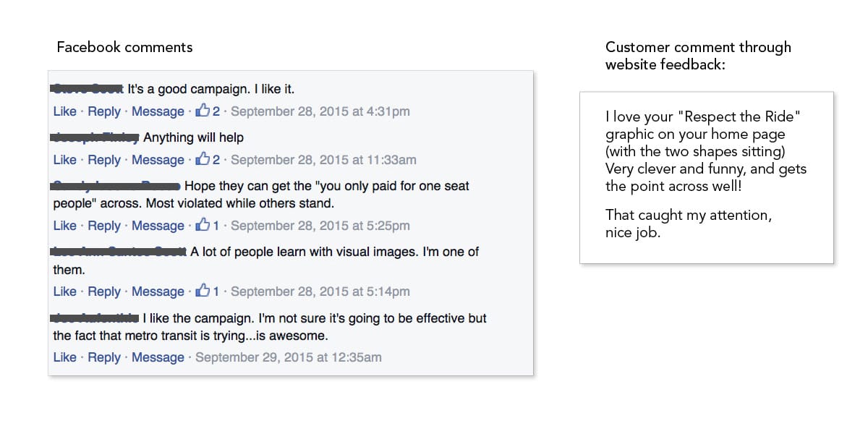Like the "learn with visual images" comment

(x=64, y=292)
